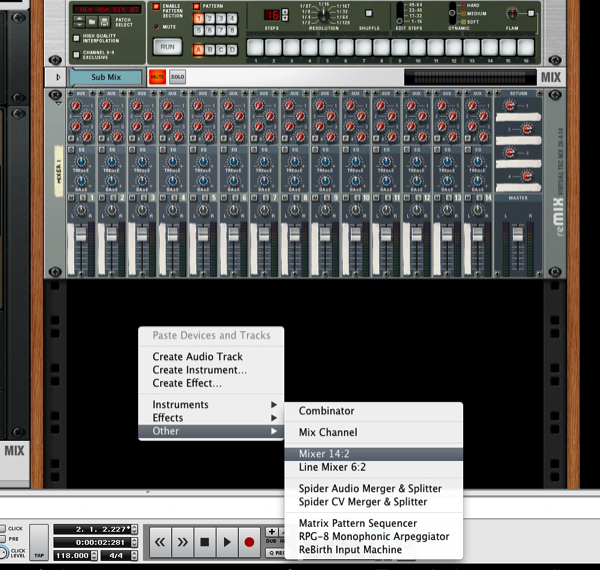Click the Sub Mix MUTE button
Image resolution: width=600 pixels, height=570 pixels.
click(x=157, y=77)
